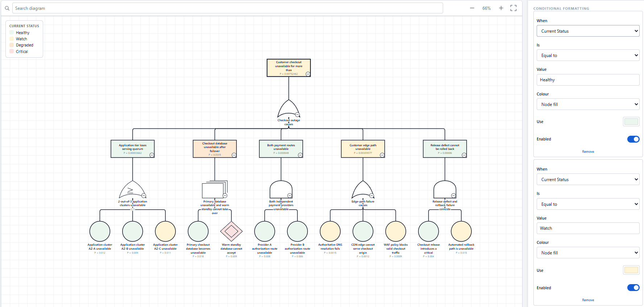
Task: Select the WAF policy blocks event circle
Action: click(396, 231)
